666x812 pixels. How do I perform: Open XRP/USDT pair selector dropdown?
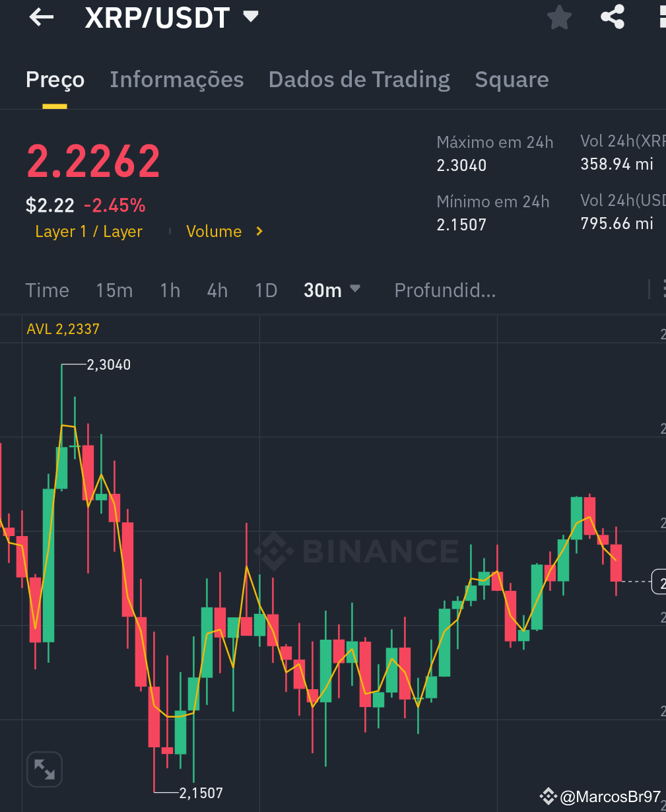pyautogui.click(x=251, y=17)
